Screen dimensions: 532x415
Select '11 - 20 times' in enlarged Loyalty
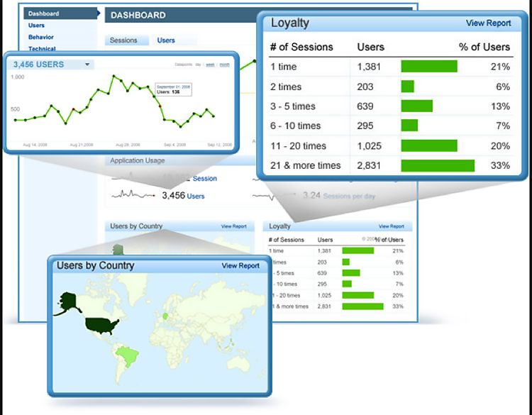coord(391,146)
